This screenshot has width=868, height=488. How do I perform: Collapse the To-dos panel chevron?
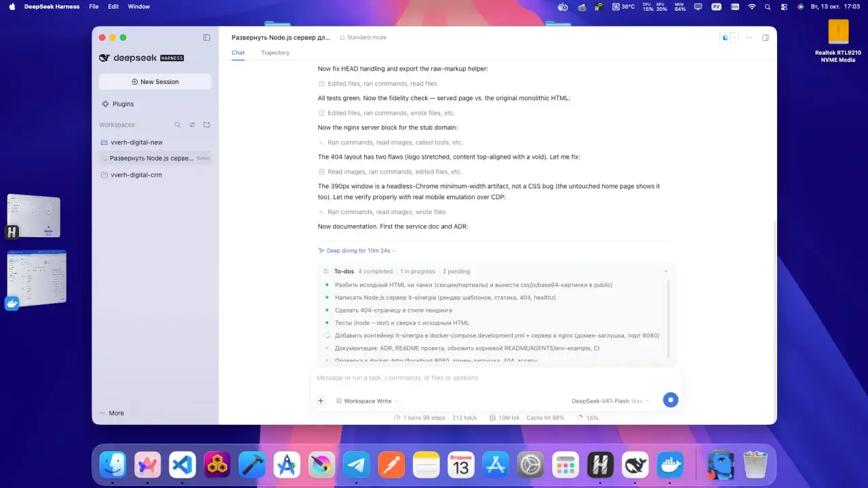coord(666,271)
